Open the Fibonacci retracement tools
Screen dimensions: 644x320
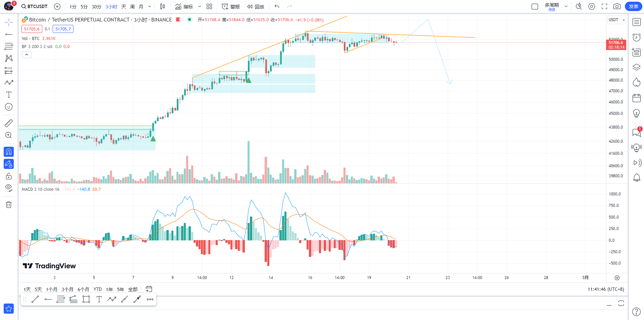(x=9, y=46)
